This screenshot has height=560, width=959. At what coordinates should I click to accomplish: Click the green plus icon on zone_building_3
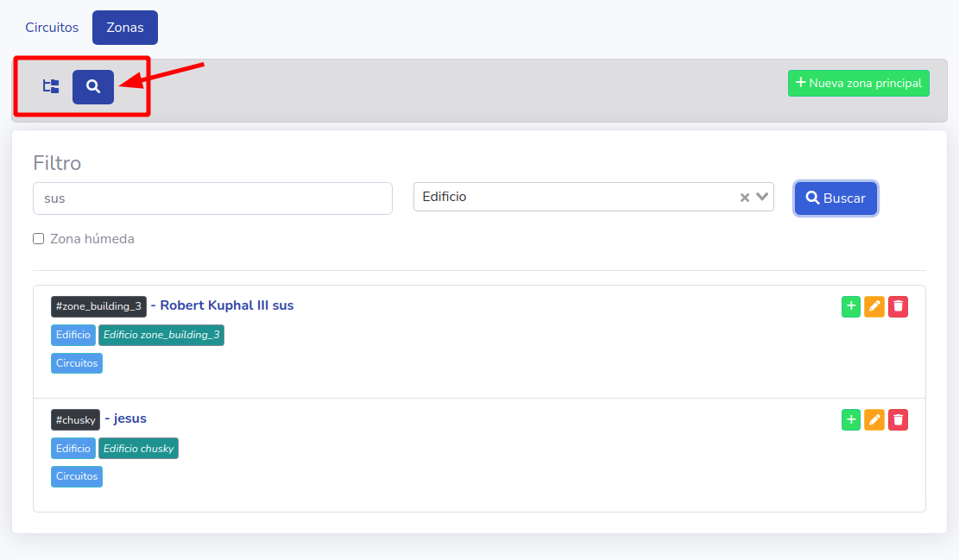851,306
